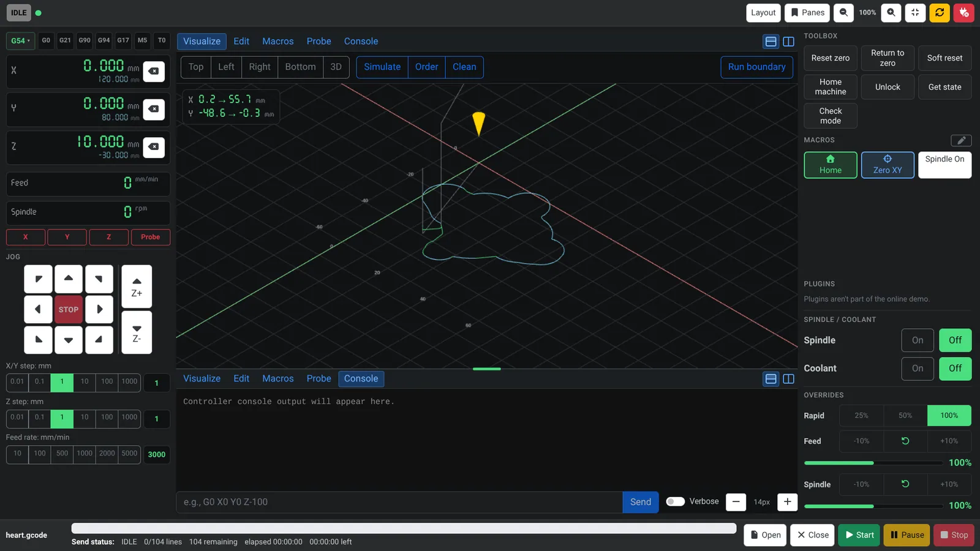This screenshot has height=551, width=980.
Task: Turn Spindle On
Action: click(x=917, y=340)
